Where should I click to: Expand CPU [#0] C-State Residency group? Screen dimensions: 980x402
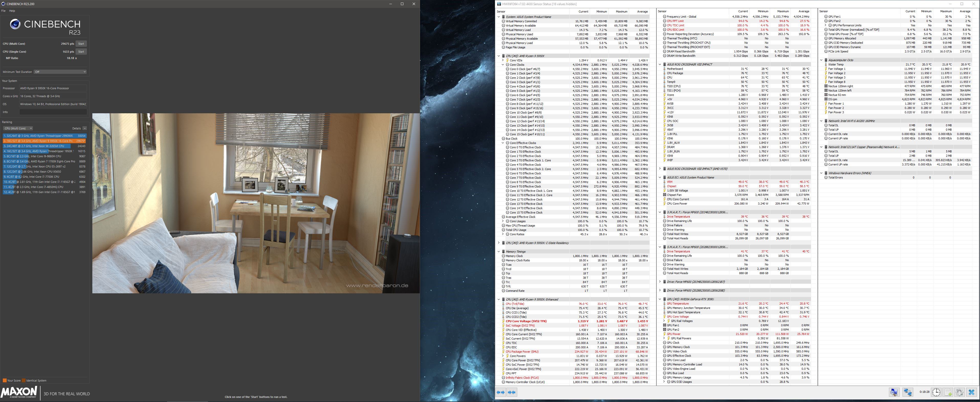tap(499, 243)
